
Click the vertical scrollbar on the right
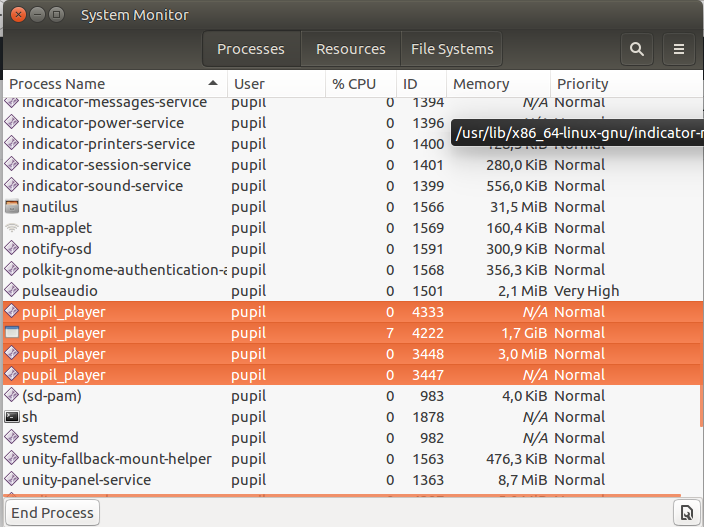pyautogui.click(x=701, y=364)
